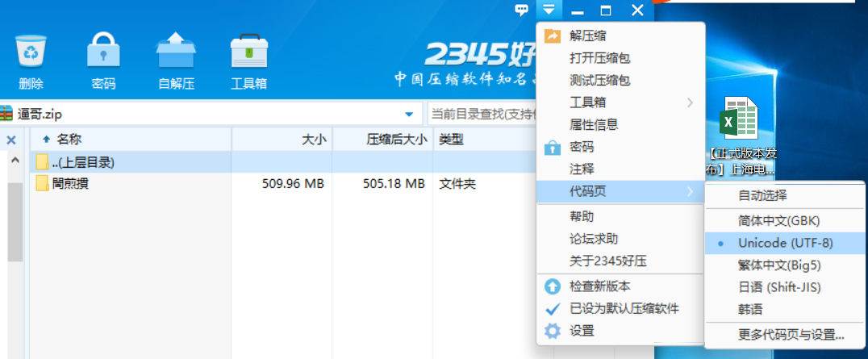The width and height of the screenshot is (868, 359).
Task: Expand the 代码页 submenu entry
Action: tap(620, 192)
